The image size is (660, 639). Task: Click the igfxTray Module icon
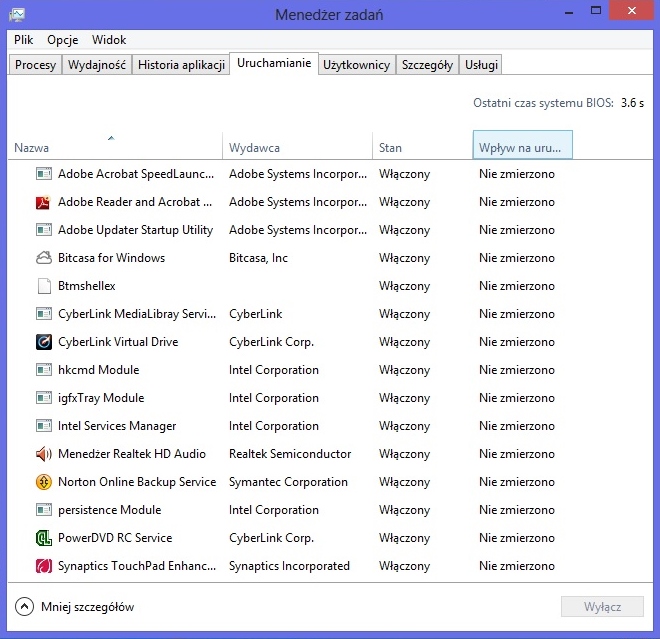(44, 398)
